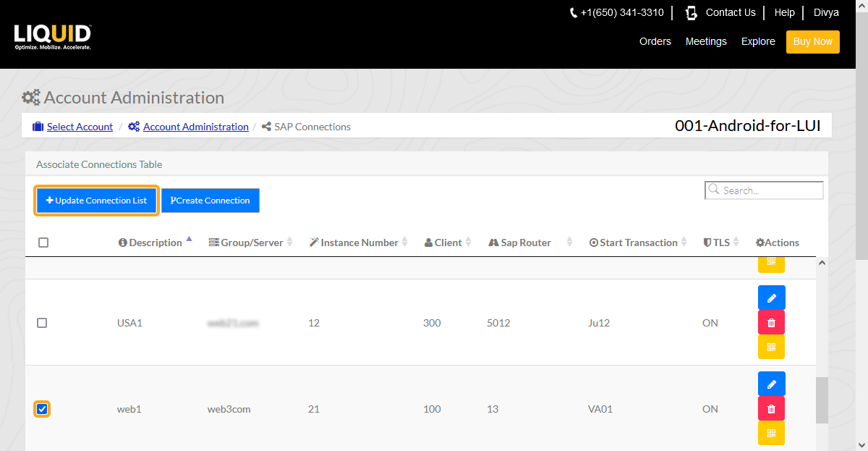868x451 pixels.
Task: Sort table by Instance Number column
Action: pyautogui.click(x=359, y=243)
